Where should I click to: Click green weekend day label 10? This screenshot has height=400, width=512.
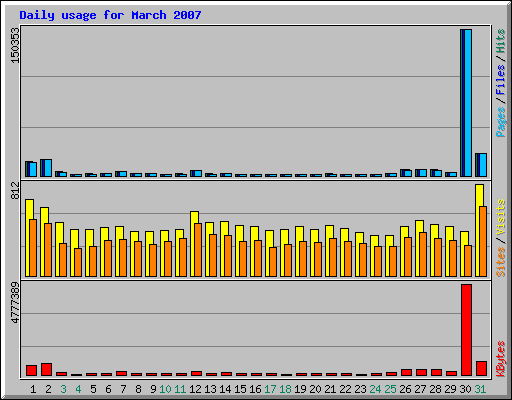point(165,389)
